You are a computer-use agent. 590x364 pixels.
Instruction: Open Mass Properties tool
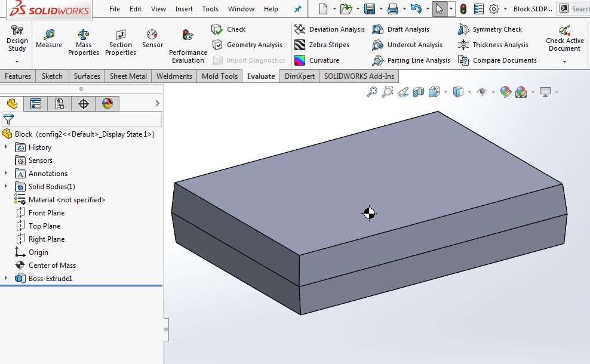point(83,43)
